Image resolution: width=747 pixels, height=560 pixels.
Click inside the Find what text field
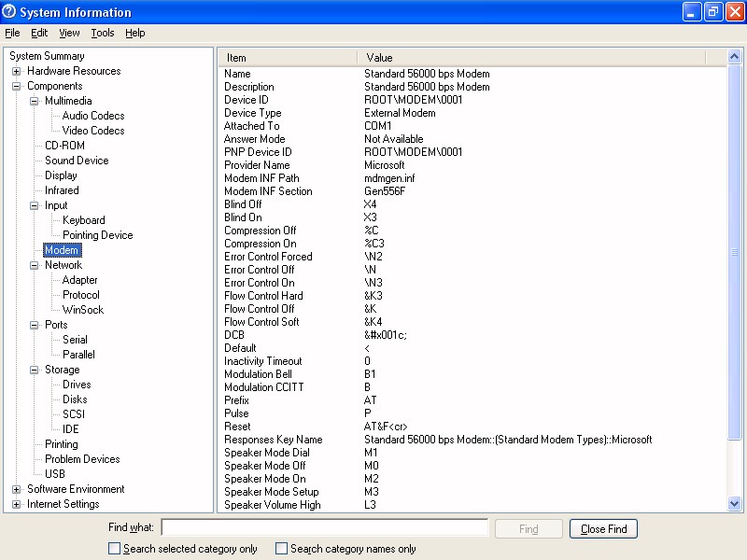324,528
